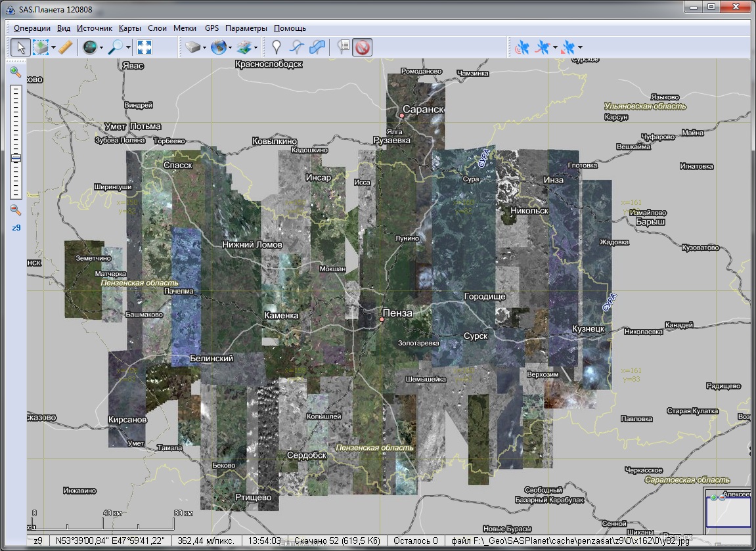Click the add placemark pin icon
Viewport: 756px width, 551px height.
pyautogui.click(x=277, y=47)
